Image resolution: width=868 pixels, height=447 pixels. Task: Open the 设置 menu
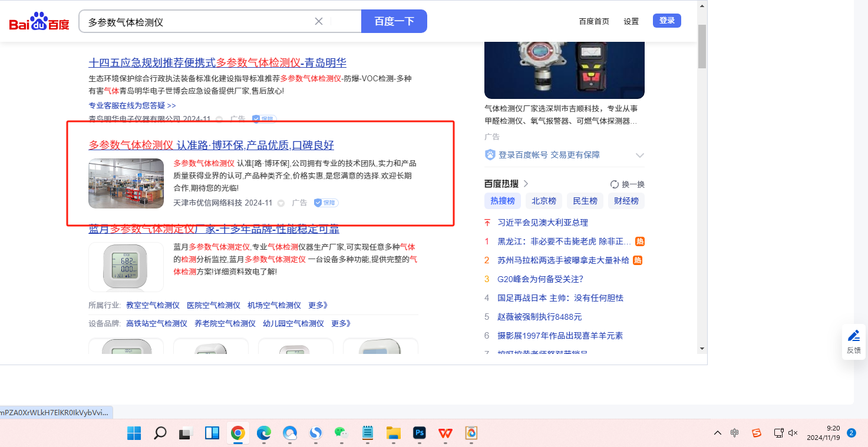tap(631, 21)
